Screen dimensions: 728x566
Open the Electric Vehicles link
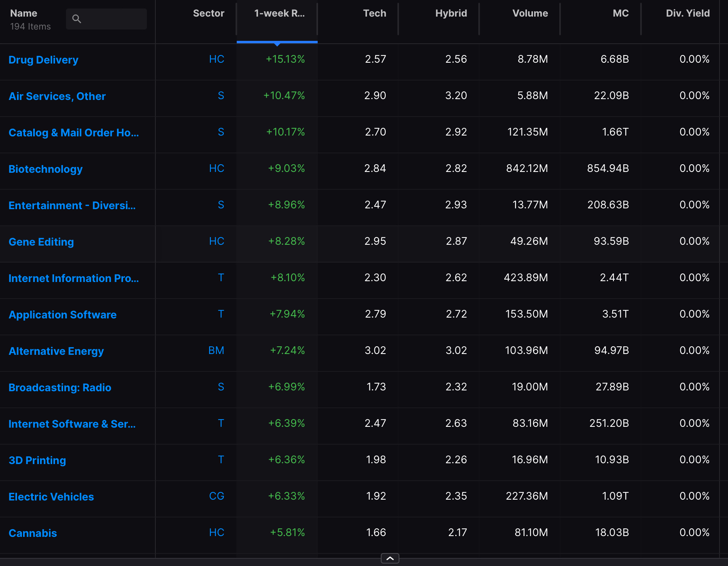[51, 497]
